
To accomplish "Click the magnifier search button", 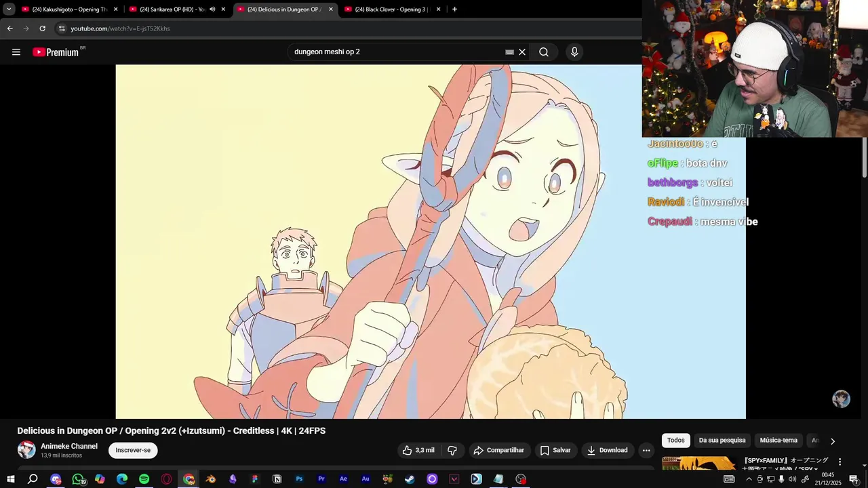I will coord(544,52).
